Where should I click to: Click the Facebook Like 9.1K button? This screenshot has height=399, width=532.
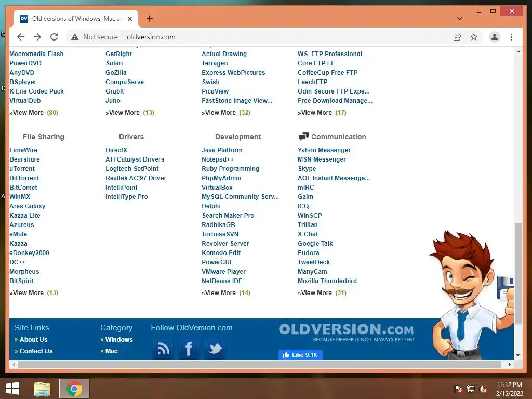tap(300, 354)
